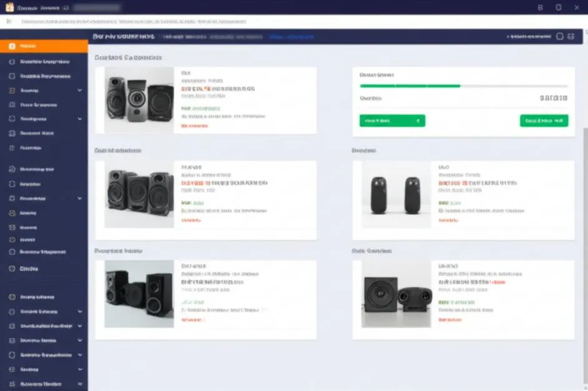This screenshot has height=391, width=588.
Task: Open the bottom-left black bookshelf speakers thumbnail
Action: pyautogui.click(x=139, y=294)
